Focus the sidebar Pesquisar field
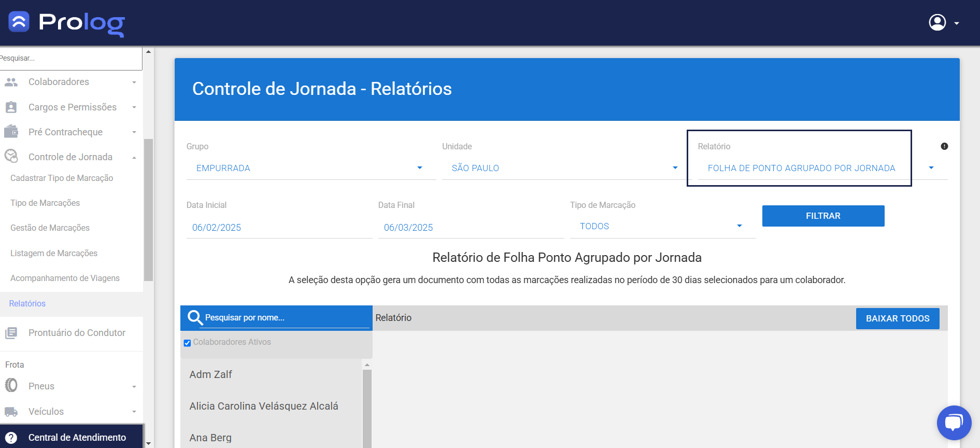 [x=70, y=59]
